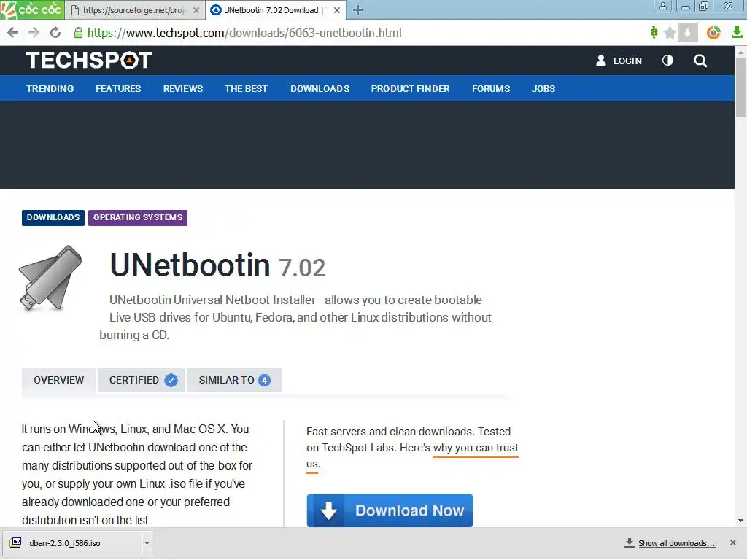
Task: Go back with the browser back arrow
Action: point(13,33)
